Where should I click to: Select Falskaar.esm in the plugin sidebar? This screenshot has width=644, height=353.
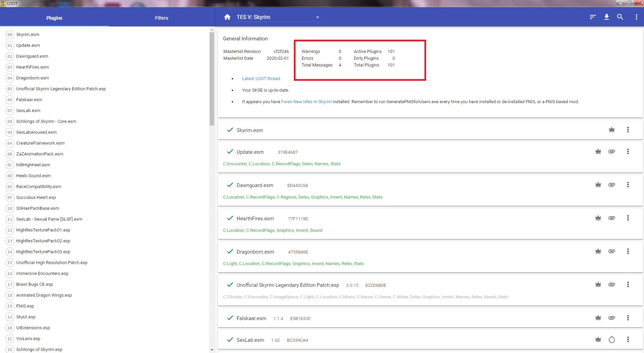click(x=29, y=99)
